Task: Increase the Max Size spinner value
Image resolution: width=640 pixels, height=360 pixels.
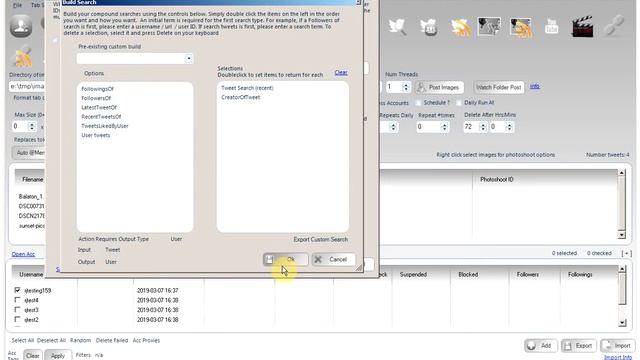Action: (32, 124)
